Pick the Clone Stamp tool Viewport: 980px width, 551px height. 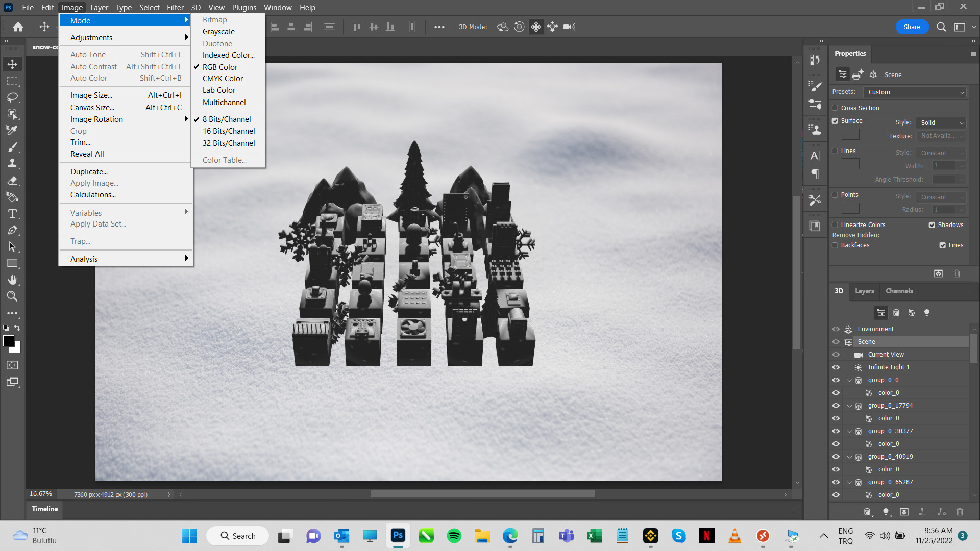[12, 164]
